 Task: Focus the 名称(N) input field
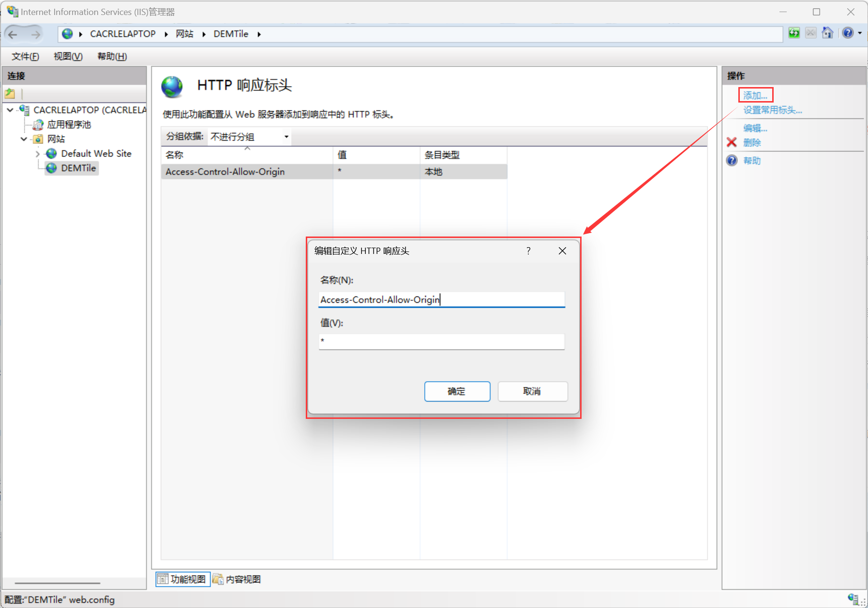442,299
